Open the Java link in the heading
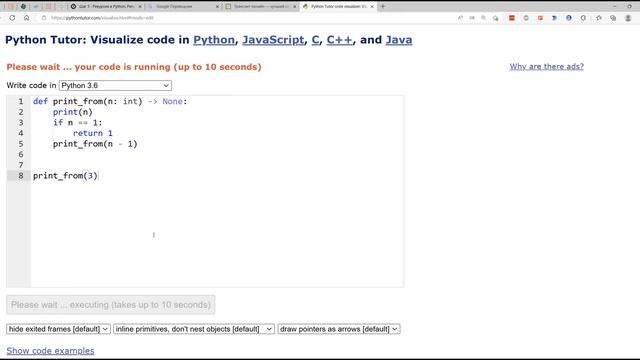This screenshot has height=360, width=640. pyautogui.click(x=399, y=40)
